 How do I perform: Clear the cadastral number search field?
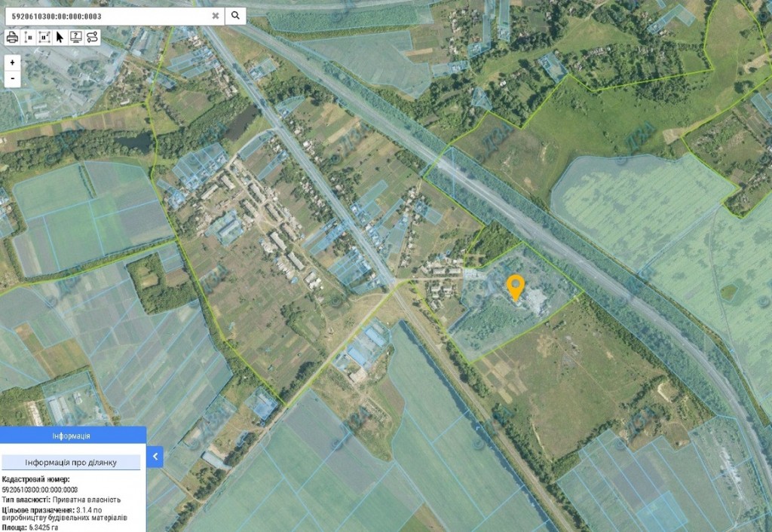[216, 15]
